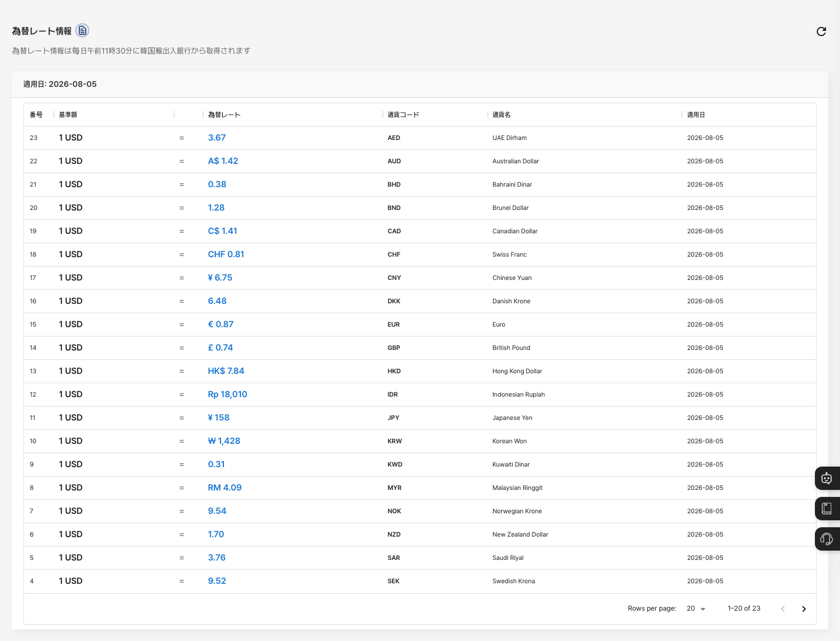Image resolution: width=840 pixels, height=641 pixels.
Task: Select the Swedish Krona currency name
Action: [x=513, y=582]
